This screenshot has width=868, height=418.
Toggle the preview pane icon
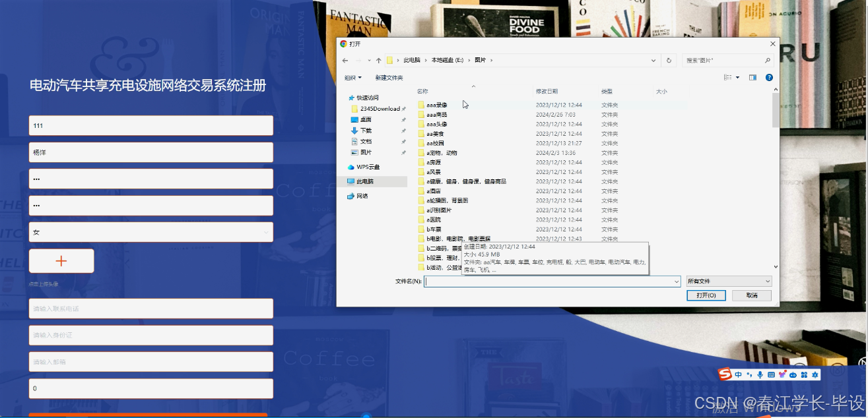coord(752,78)
